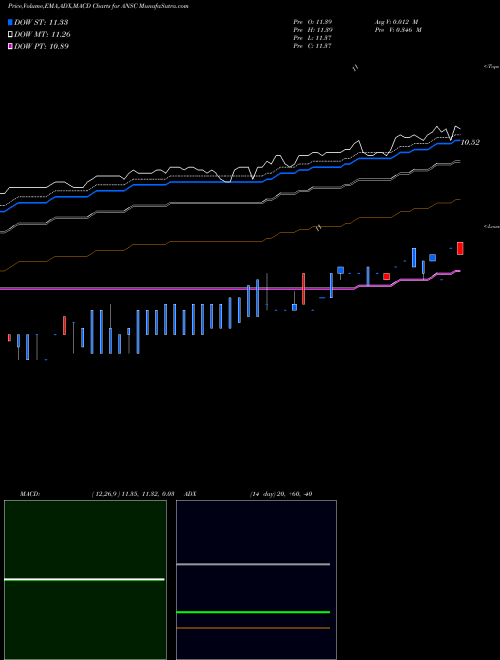Screen dimensions: 500x660
Task: Click the ADX (14 day) values text
Action: coord(281,494)
